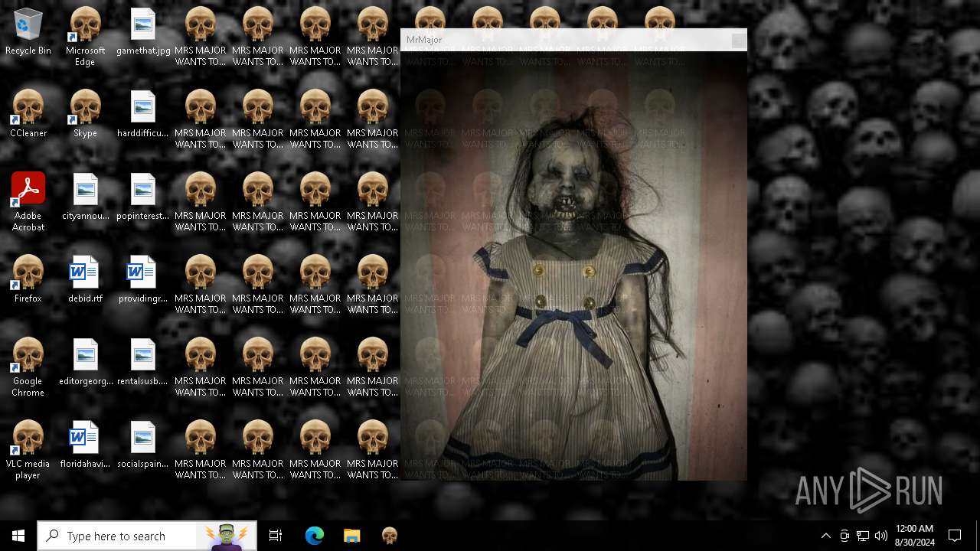Select the gamethat.jpg image file
The width and height of the screenshot is (980, 551).
(x=143, y=33)
